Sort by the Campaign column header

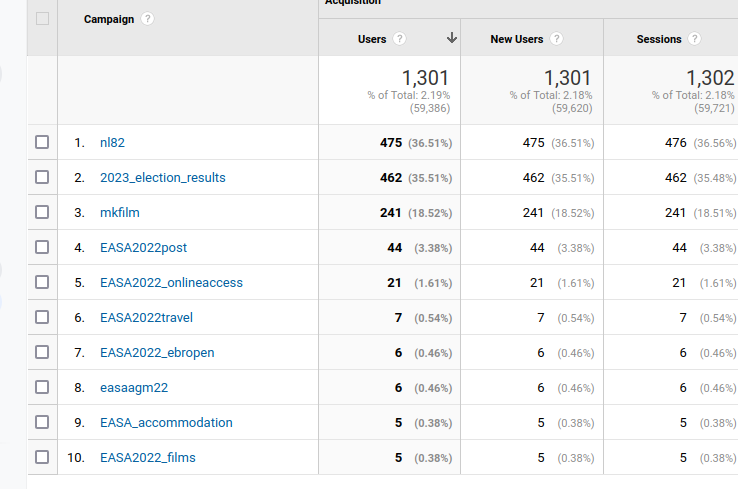(x=109, y=19)
